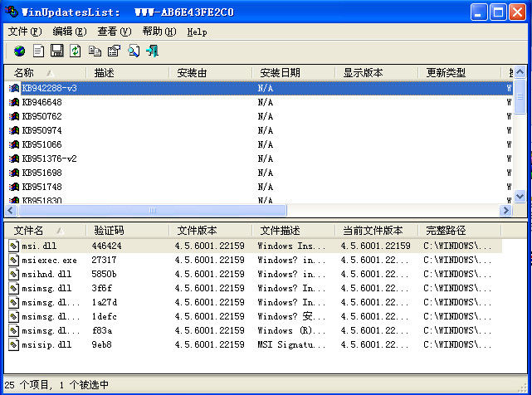This screenshot has width=532, height=395.
Task: Sort files by 完整路径 column header
Action: (459, 231)
